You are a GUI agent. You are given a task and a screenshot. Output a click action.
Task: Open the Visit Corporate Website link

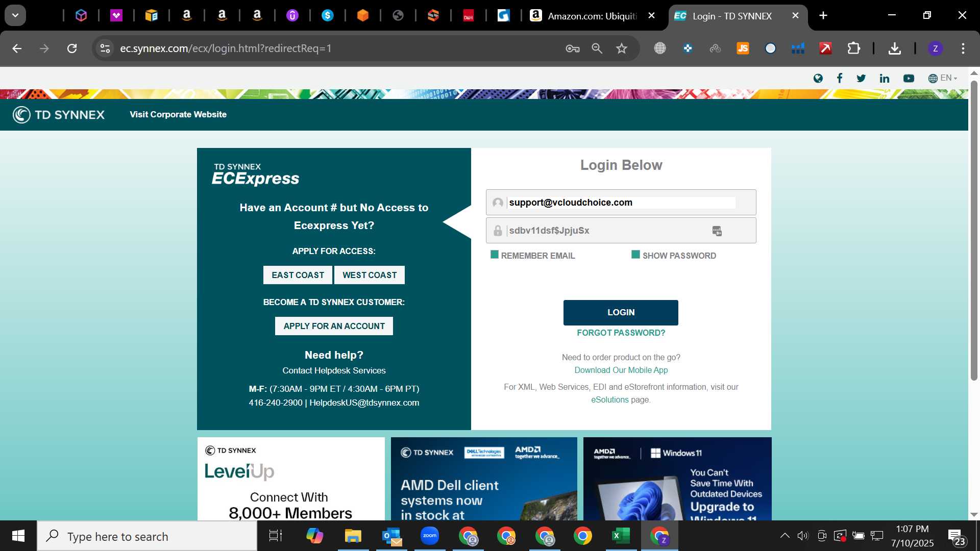pyautogui.click(x=178, y=114)
